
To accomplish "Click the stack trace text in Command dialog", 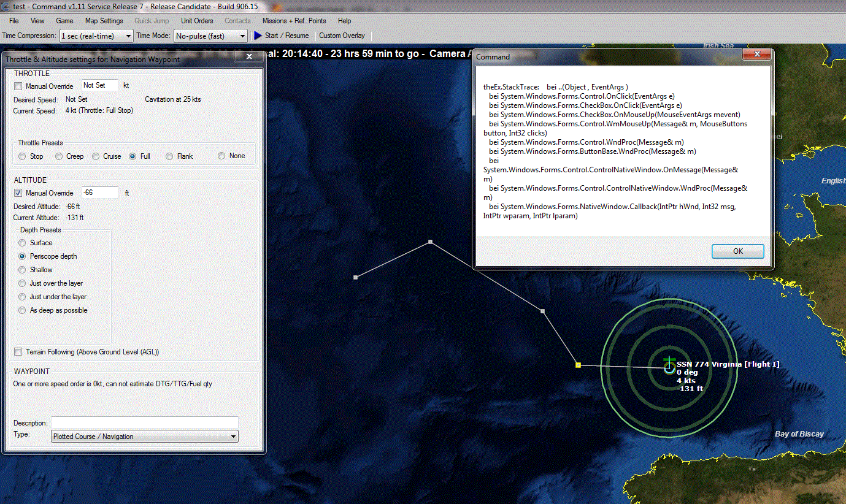I will [615, 151].
